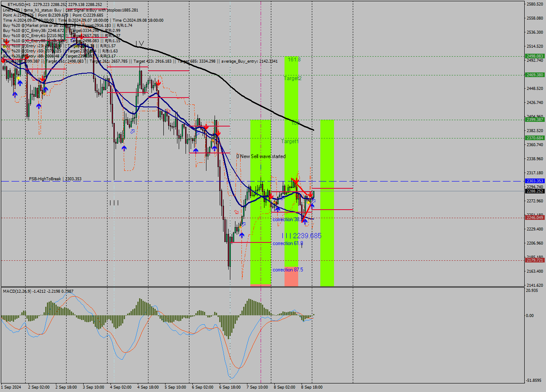Click the 'New Sell wave started' annotation
The image size is (546, 392).
261,156
